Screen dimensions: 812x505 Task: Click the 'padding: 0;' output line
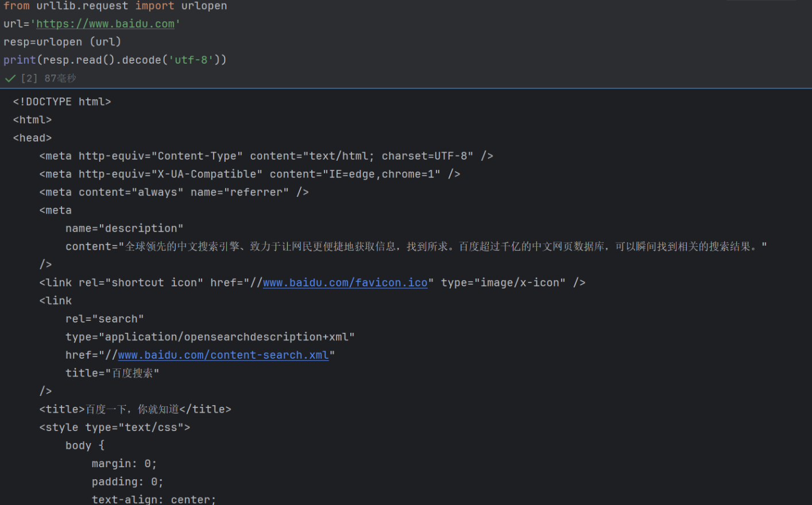(x=127, y=481)
